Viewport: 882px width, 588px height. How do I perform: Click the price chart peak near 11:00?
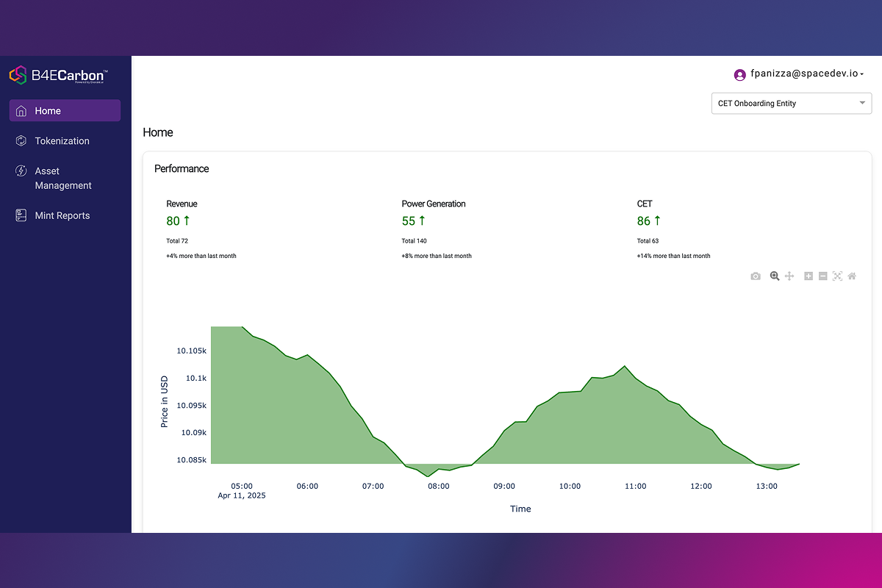[625, 366]
